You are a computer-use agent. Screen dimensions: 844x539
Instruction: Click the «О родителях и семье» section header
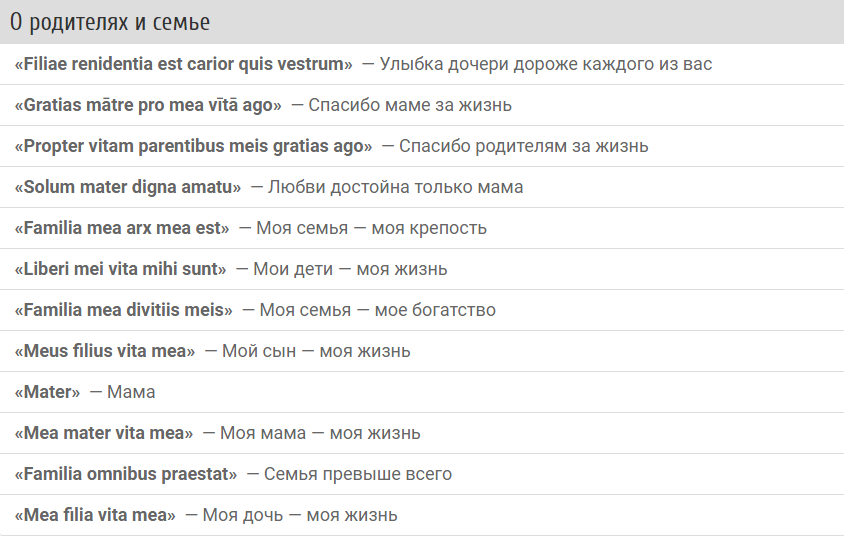coord(110,22)
